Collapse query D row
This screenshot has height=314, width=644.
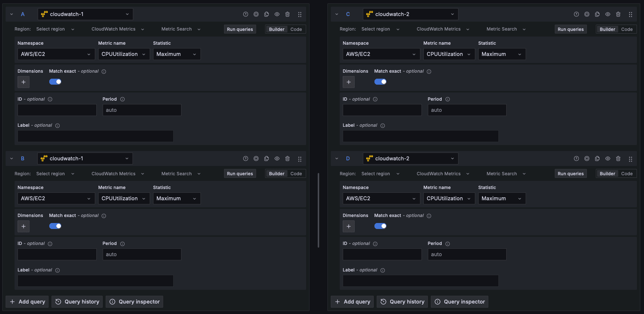(x=337, y=158)
